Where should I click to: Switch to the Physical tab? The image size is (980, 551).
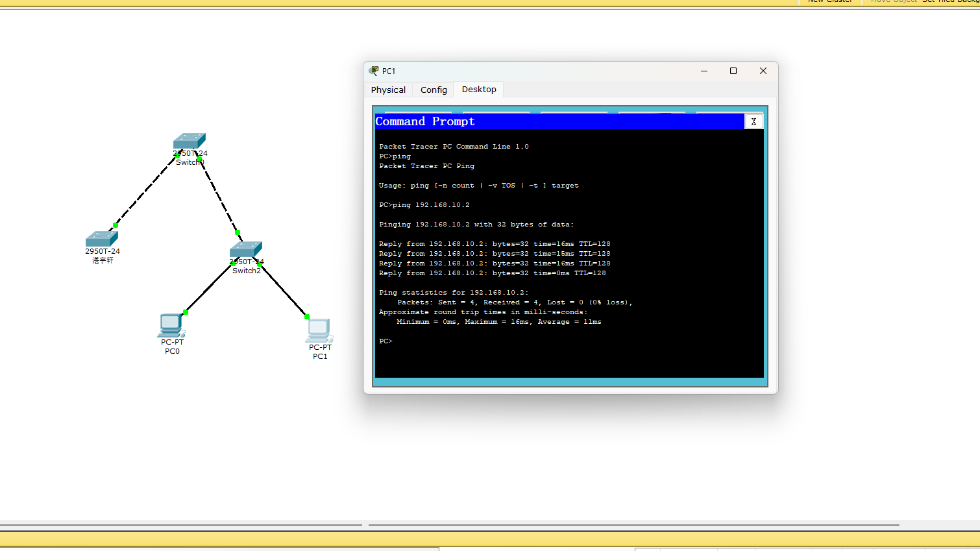tap(388, 90)
